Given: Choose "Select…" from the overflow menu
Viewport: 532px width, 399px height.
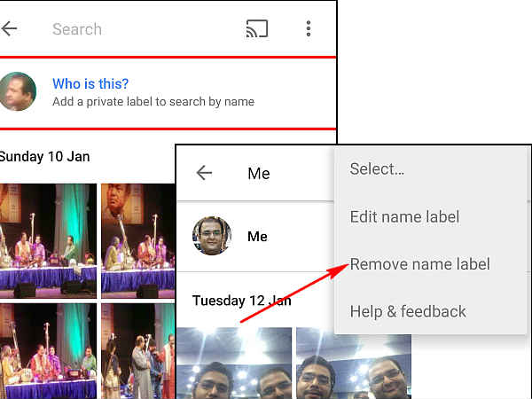Looking at the screenshot, I should (x=377, y=168).
